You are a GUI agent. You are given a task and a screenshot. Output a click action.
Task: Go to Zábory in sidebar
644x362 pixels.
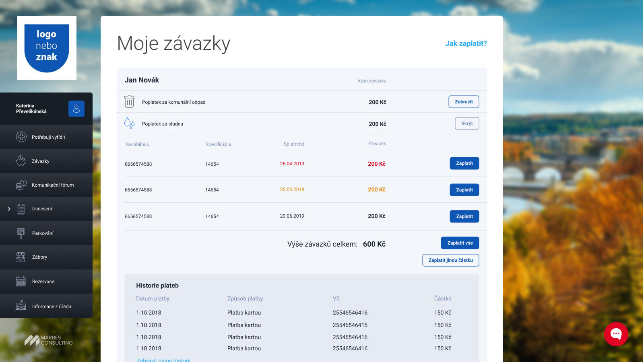(x=39, y=257)
